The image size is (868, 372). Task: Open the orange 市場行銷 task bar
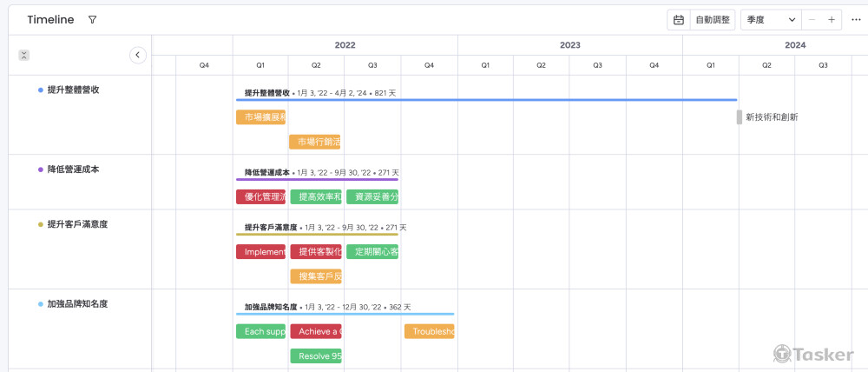coord(315,142)
